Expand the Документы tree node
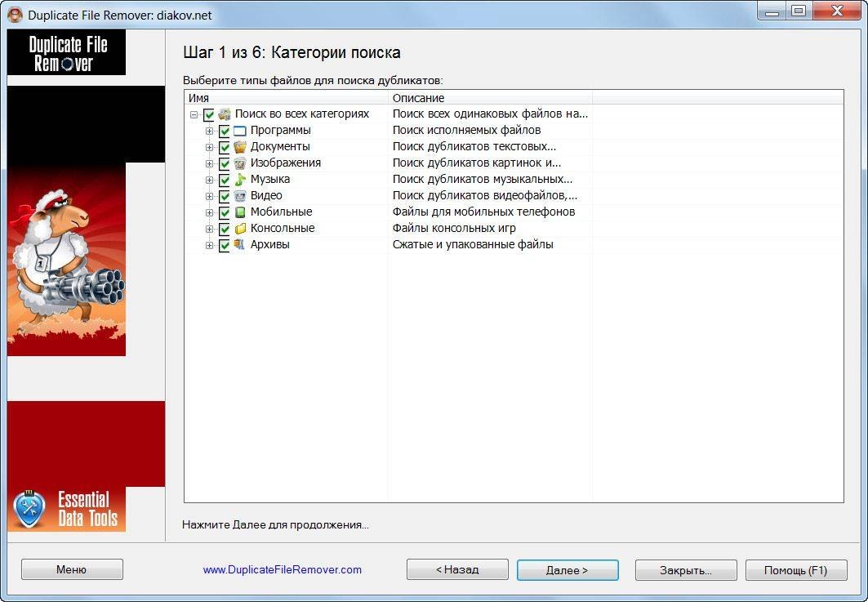868x602 pixels. click(209, 147)
